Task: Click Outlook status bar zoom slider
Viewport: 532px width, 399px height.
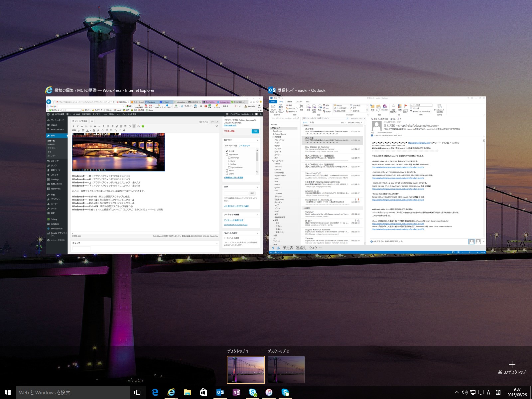Action: (469, 252)
